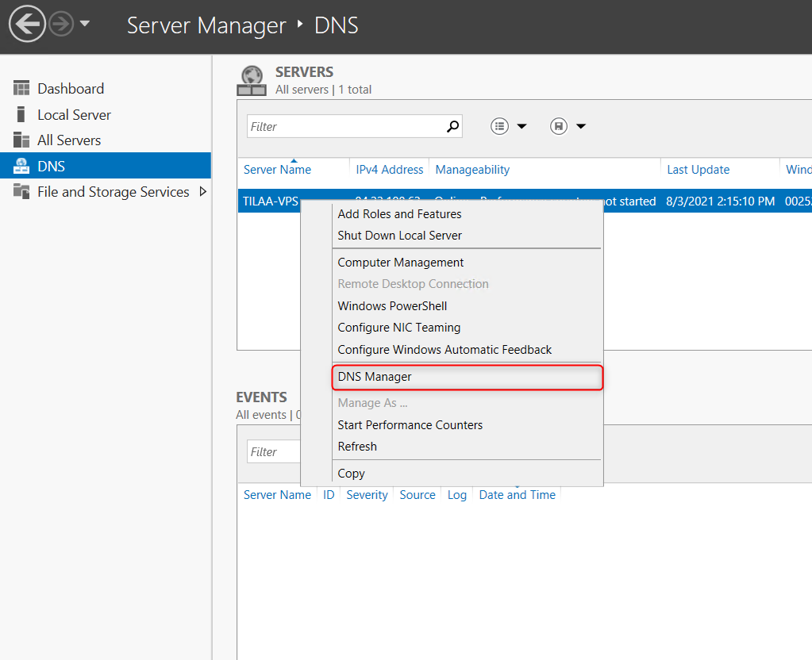The image size is (812, 660).
Task: Click the Back navigation arrow button
Action: [27, 24]
